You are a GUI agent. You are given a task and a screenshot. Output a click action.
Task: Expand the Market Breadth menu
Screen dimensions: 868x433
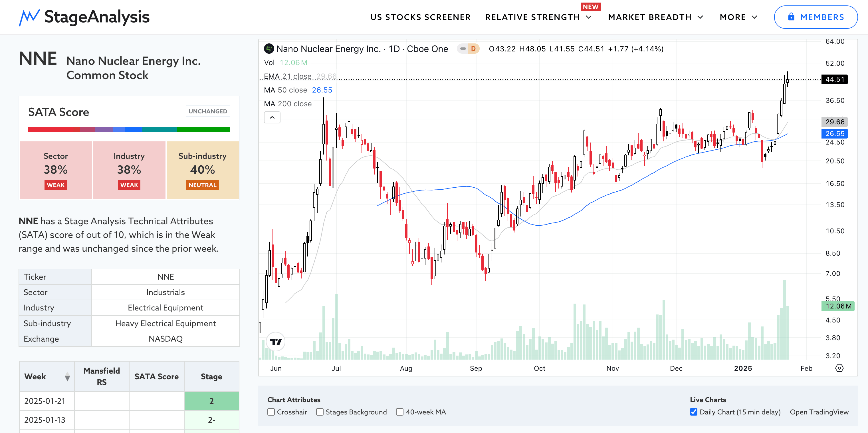tap(655, 17)
